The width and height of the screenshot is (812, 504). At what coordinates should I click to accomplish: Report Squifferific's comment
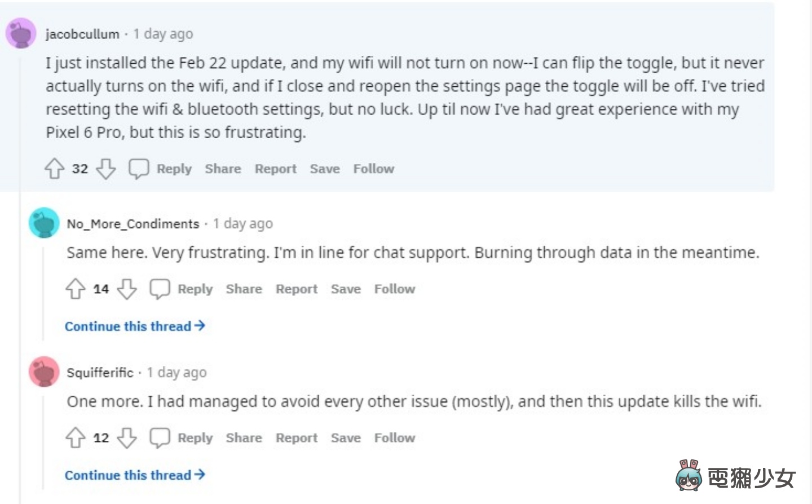(296, 437)
